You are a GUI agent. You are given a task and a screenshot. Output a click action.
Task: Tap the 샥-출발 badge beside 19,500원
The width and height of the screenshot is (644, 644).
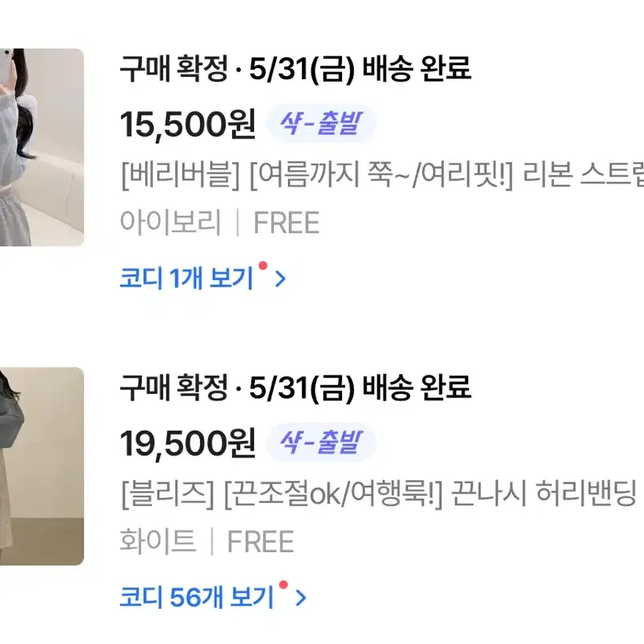(x=321, y=442)
